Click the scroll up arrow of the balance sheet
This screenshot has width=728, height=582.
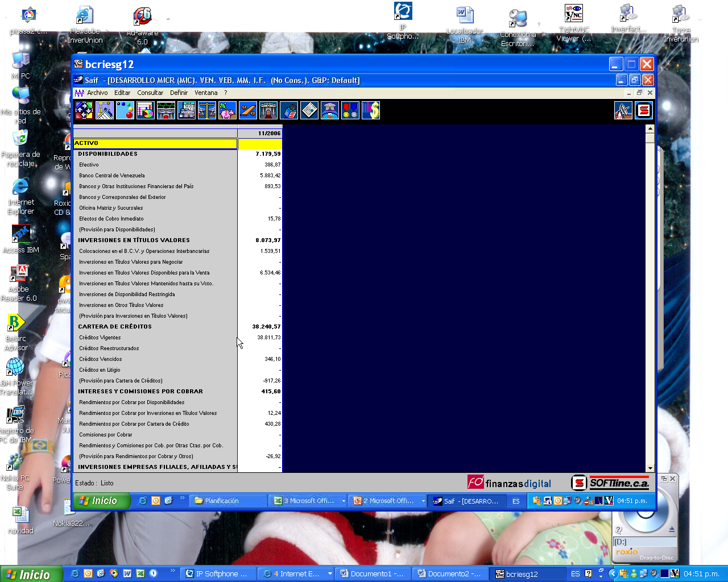click(650, 129)
